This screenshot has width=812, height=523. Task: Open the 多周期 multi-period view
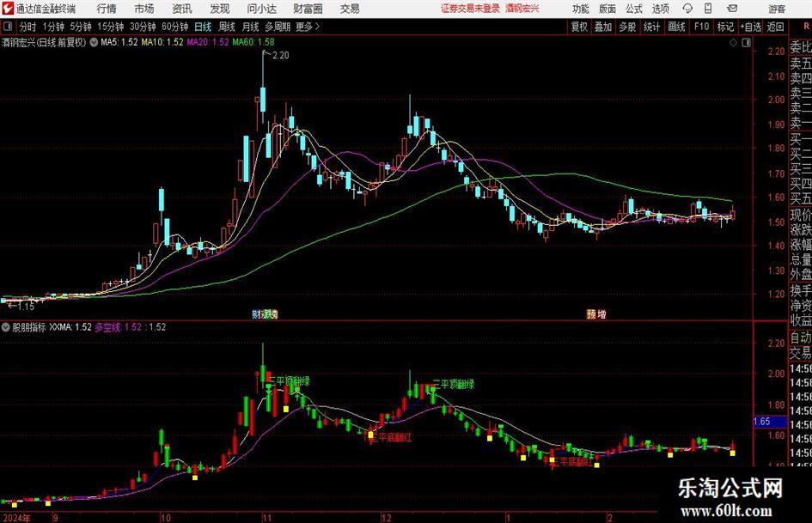tap(278, 27)
